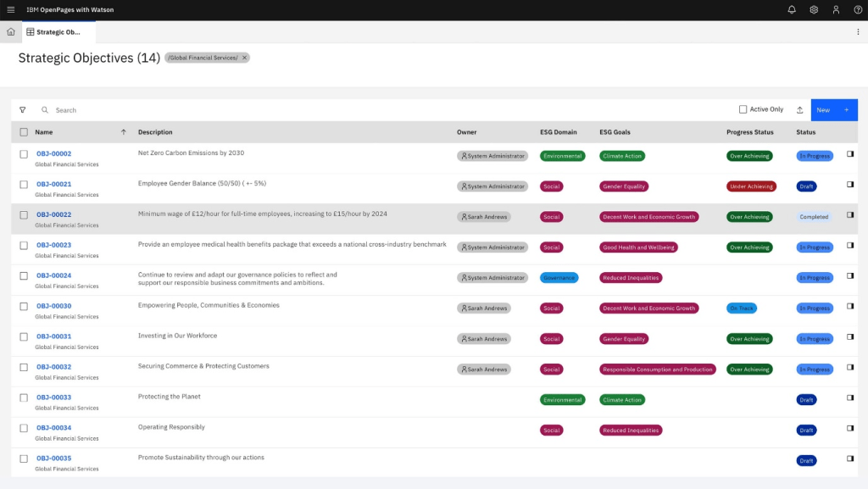Open the hamburger navigation icon
Viewport: 868px width, 489px height.
10,9
